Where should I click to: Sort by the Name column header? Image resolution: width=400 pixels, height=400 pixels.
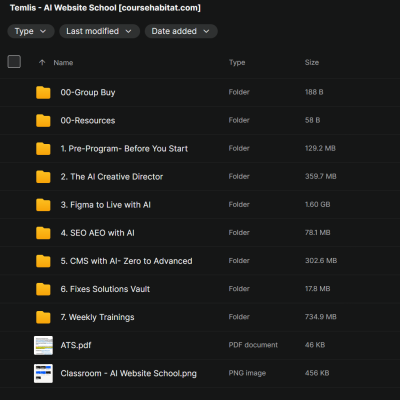(x=63, y=63)
